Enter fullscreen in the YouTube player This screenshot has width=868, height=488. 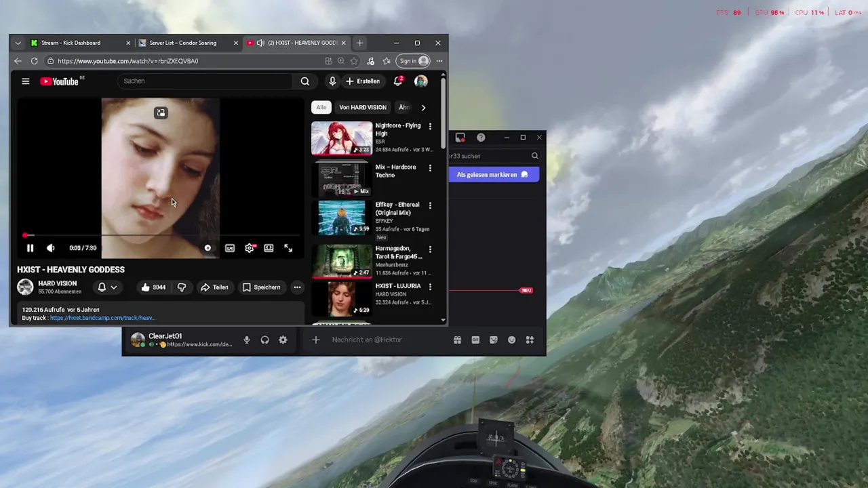click(288, 248)
